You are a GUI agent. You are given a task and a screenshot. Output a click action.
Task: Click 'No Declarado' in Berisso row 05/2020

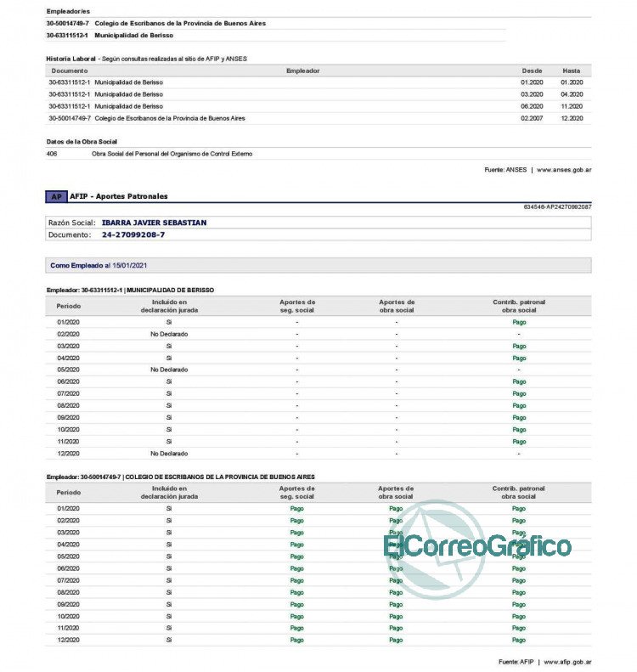click(169, 370)
